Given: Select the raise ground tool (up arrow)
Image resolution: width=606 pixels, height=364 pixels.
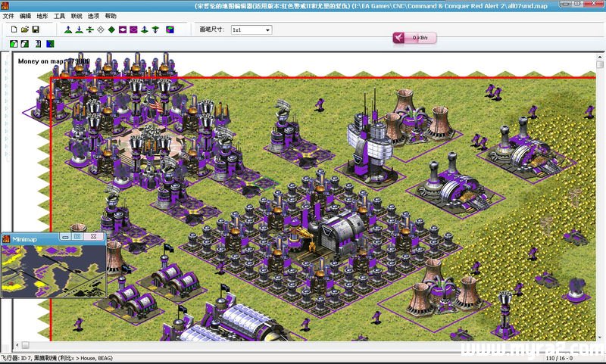Looking at the screenshot, I should tap(68, 30).
